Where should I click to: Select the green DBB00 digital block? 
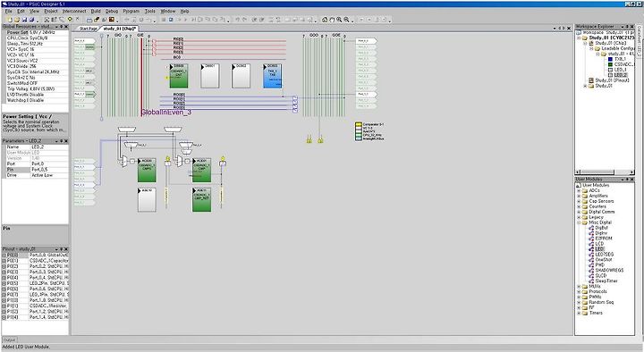pos(179,75)
